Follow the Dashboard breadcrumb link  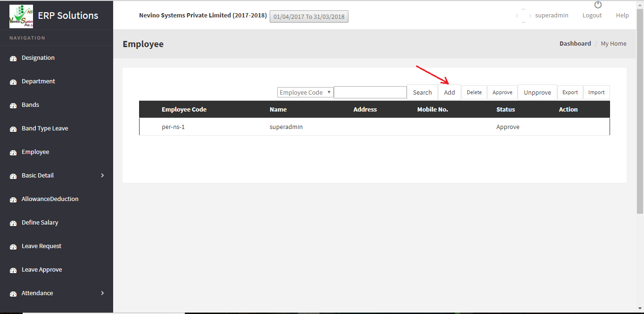click(575, 44)
